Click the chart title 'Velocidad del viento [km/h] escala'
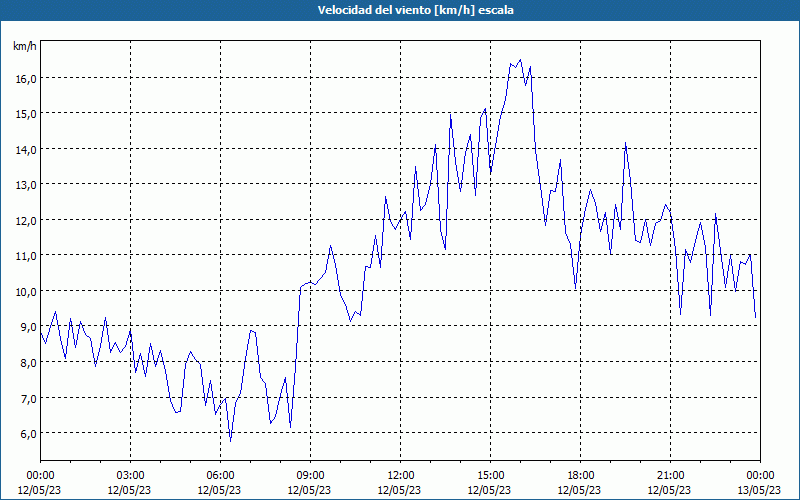The height and width of the screenshot is (500, 800). (x=415, y=10)
